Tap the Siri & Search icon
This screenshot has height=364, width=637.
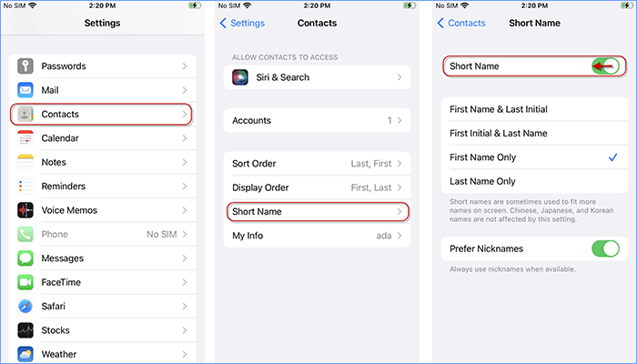(x=241, y=77)
